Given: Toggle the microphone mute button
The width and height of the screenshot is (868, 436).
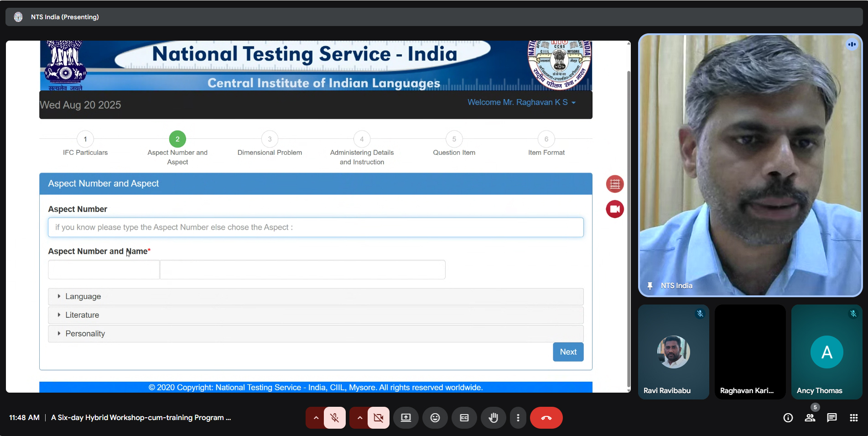Looking at the screenshot, I should [x=334, y=418].
